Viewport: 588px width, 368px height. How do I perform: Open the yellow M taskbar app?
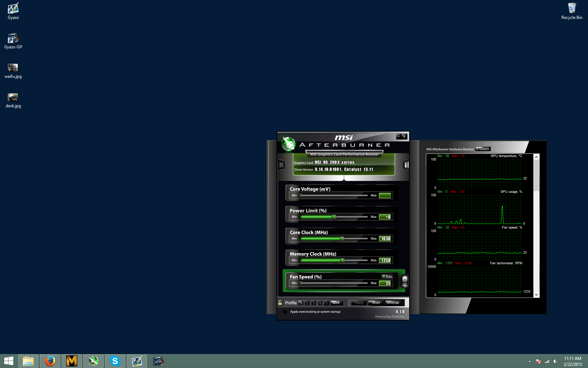click(x=72, y=361)
